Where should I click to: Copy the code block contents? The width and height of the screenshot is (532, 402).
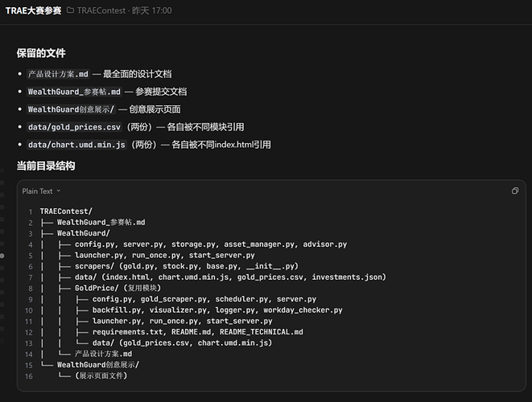515,191
